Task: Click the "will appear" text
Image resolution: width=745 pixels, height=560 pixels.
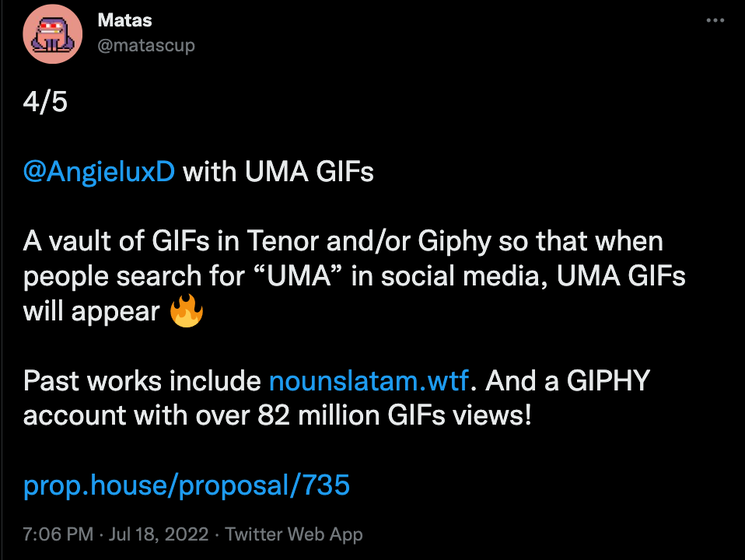Action: point(91,312)
